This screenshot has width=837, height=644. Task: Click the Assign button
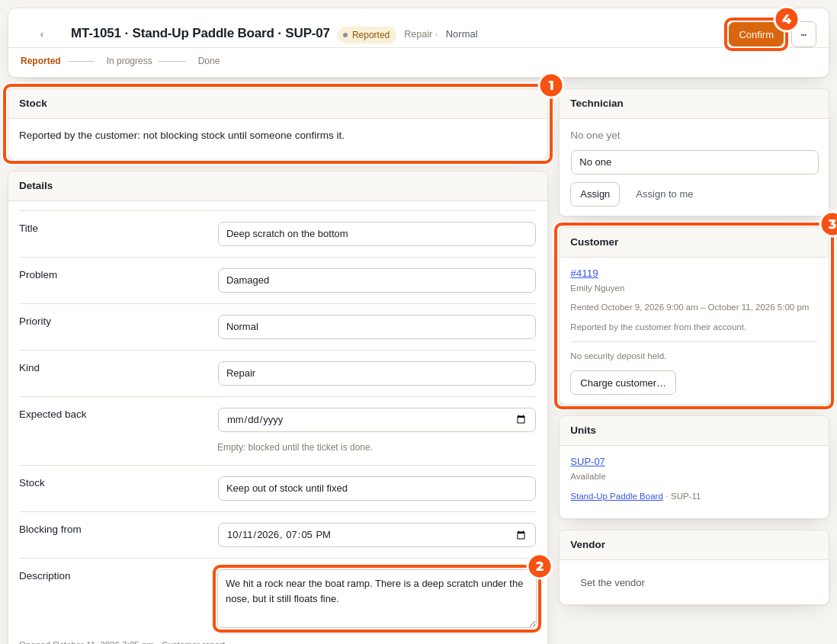click(595, 194)
